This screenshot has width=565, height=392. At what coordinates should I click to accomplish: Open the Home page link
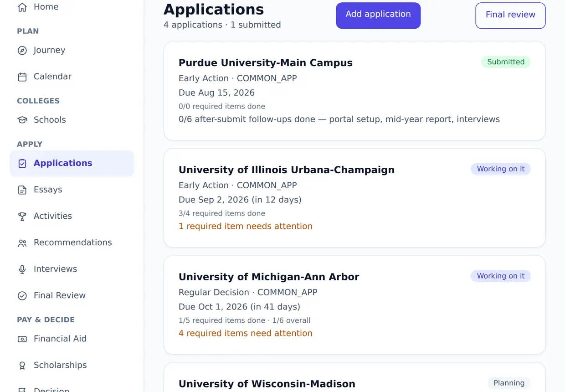72,7
